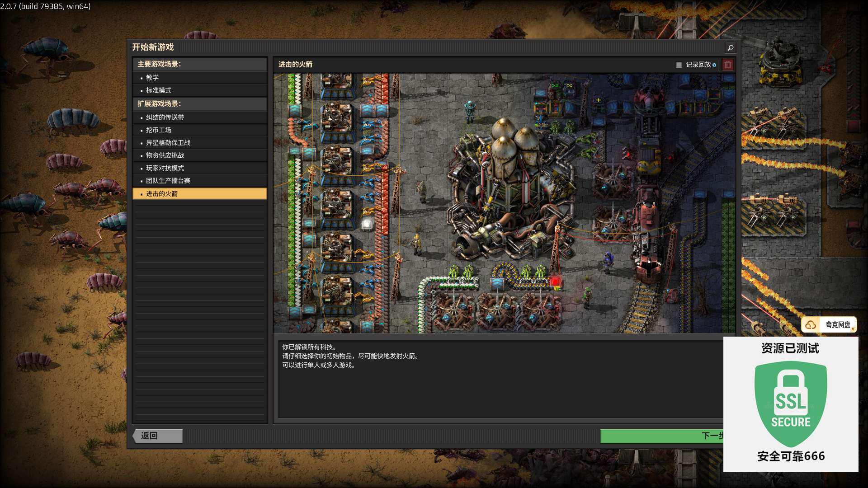Open the search magnifier in dialog header
868x488 pixels.
pyautogui.click(x=730, y=47)
